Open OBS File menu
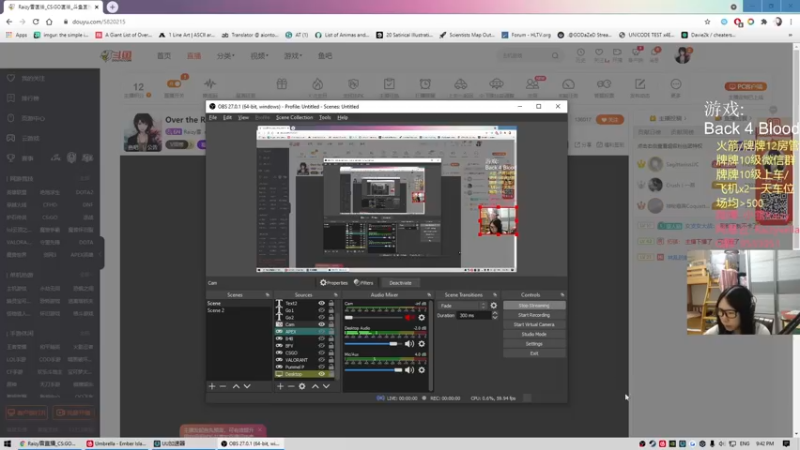This screenshot has width=800, height=450. pos(213,117)
